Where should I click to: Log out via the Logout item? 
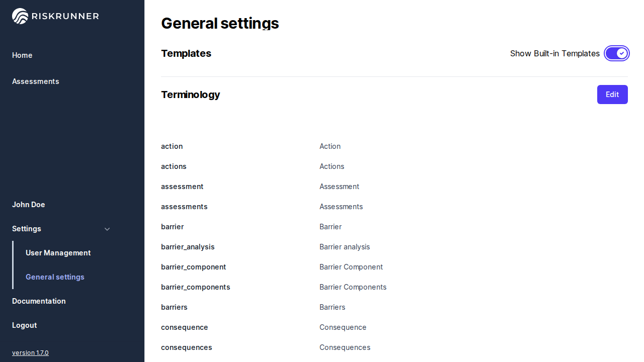pyautogui.click(x=25, y=325)
